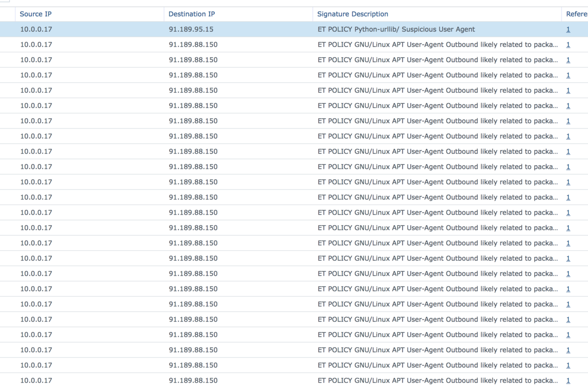Click first 91.189.88.150 destination IP entry
Viewport: 588px width, 385px height.
tap(193, 45)
